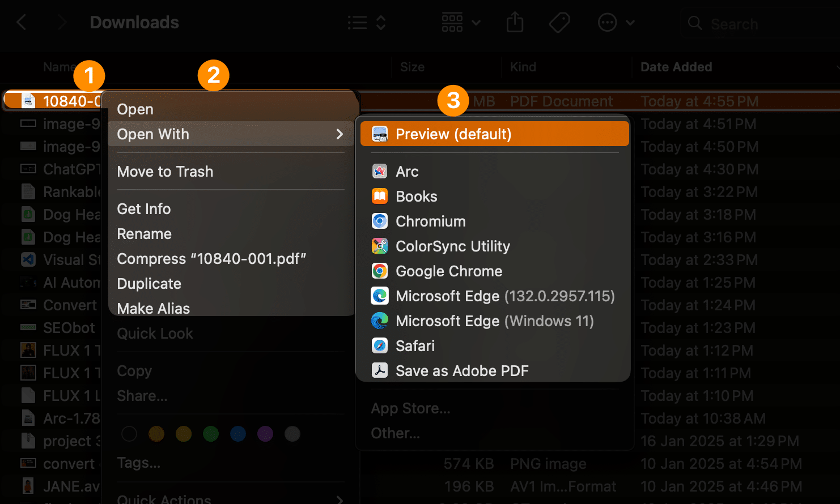Click the purple tag color dot

pos(265,434)
